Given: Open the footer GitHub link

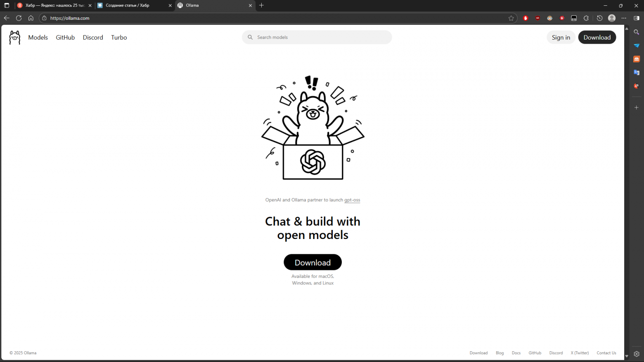Looking at the screenshot, I should tap(535, 353).
